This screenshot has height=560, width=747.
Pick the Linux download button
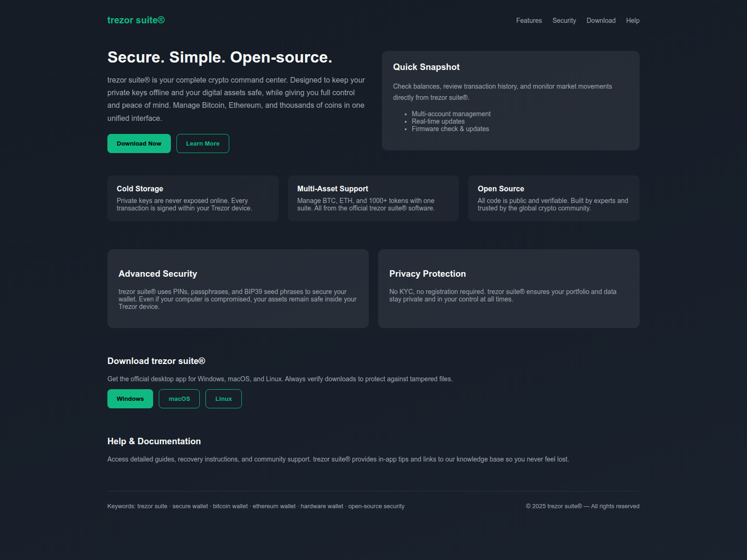224,399
